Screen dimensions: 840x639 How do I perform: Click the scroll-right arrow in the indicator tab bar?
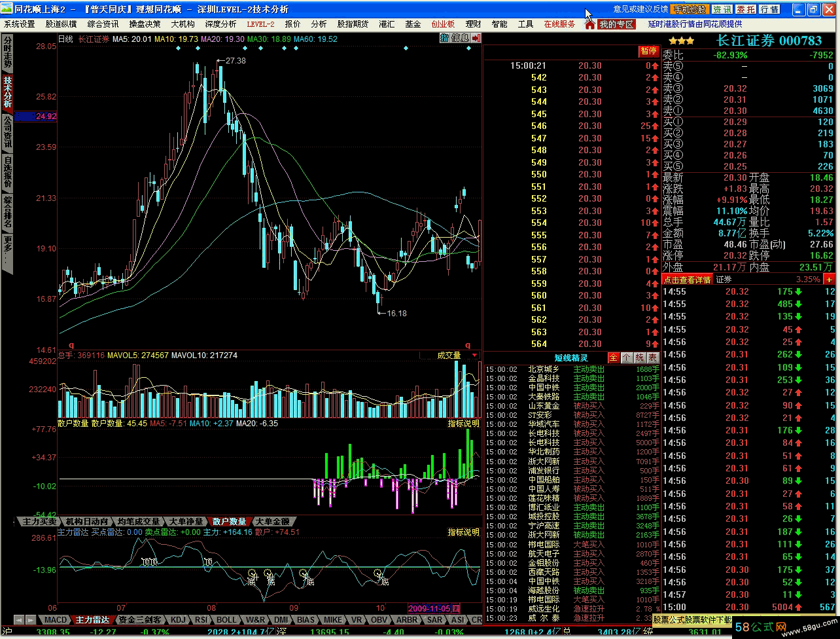click(29, 619)
